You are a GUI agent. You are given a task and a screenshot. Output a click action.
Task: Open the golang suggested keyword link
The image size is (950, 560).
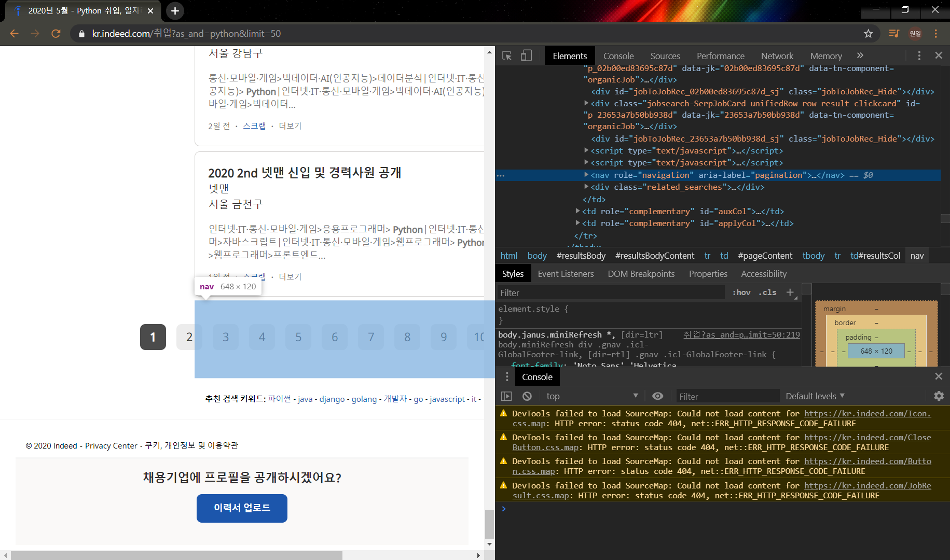point(364,399)
